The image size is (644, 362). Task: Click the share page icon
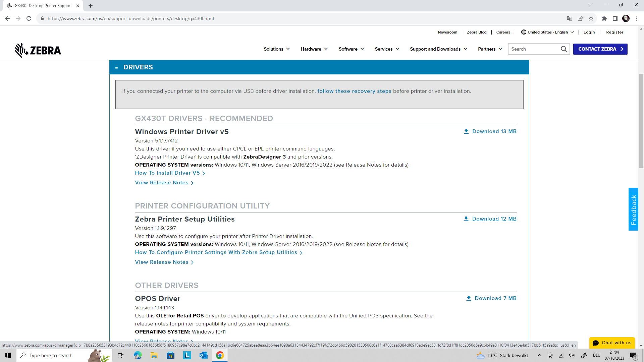[x=580, y=18]
